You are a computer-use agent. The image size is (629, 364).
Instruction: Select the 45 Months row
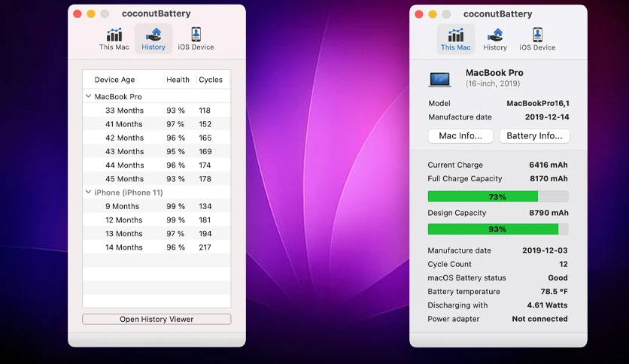pos(156,179)
